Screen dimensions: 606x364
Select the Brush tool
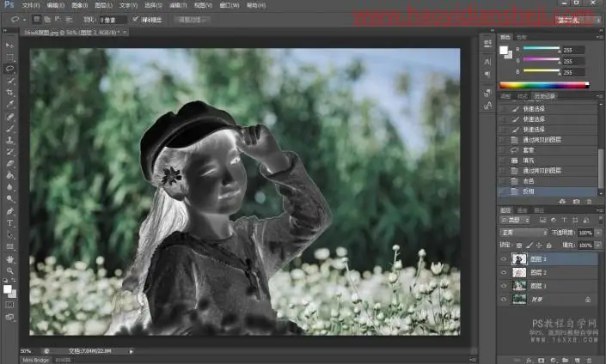9,128
